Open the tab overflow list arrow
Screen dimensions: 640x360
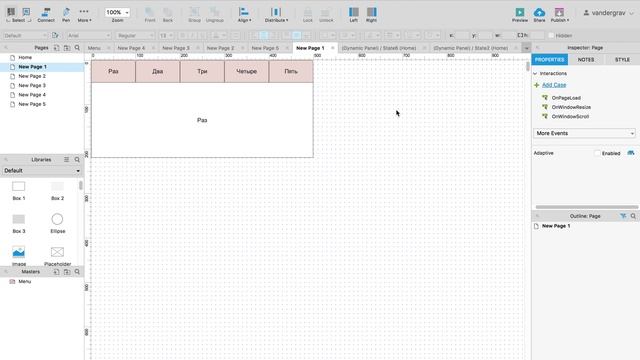pyautogui.click(x=526, y=48)
